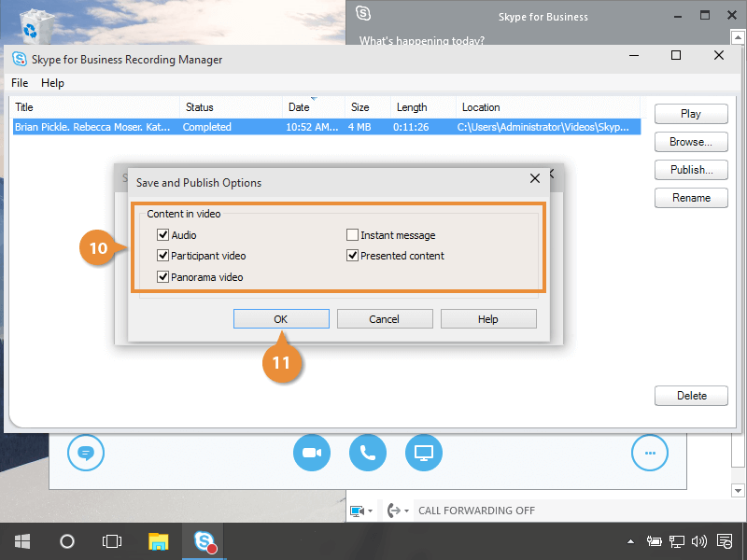The width and height of the screenshot is (747, 560).
Task: Open the more options ellipsis icon
Action: pyautogui.click(x=650, y=454)
